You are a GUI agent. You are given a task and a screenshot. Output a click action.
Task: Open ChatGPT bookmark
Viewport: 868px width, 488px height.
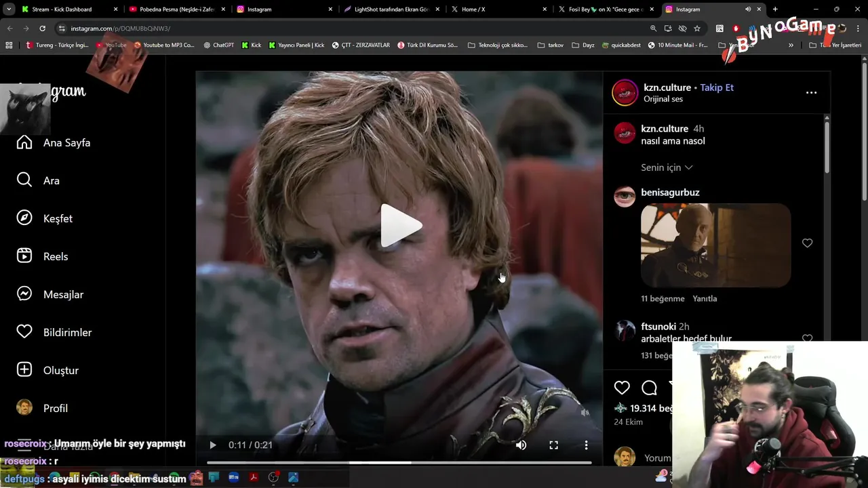pos(218,45)
